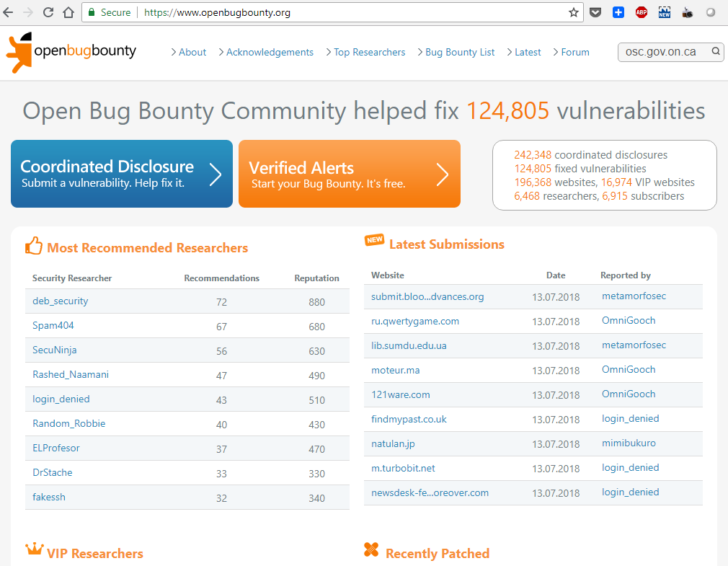Screen dimensions: 728x566
Task: Open the Pocket extension icon
Action: point(595,12)
